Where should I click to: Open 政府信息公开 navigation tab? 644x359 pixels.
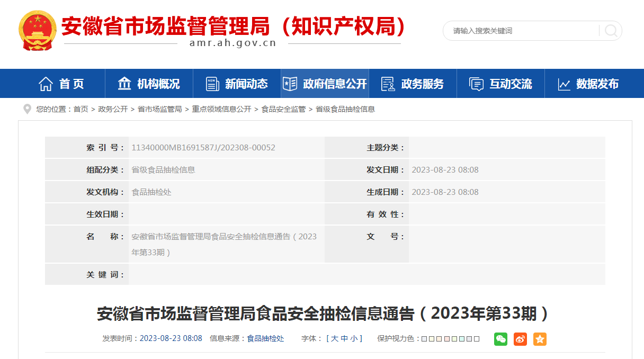[x=325, y=84]
